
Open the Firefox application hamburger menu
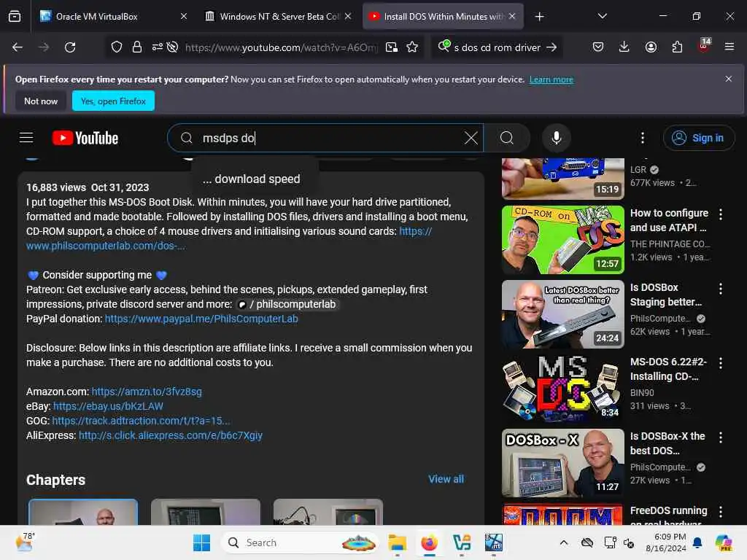729,47
